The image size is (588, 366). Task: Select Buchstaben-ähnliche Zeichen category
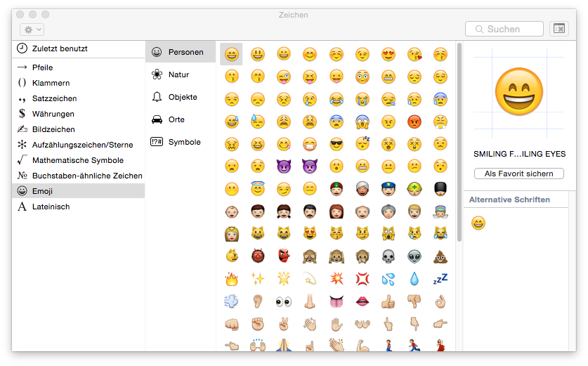pyautogui.click(x=79, y=176)
